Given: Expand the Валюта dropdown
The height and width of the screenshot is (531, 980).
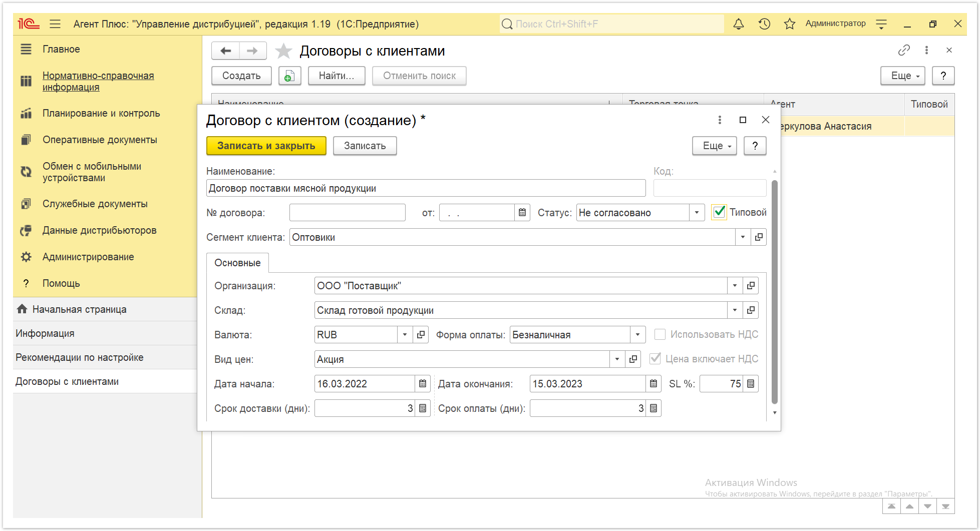Looking at the screenshot, I should pyautogui.click(x=405, y=334).
